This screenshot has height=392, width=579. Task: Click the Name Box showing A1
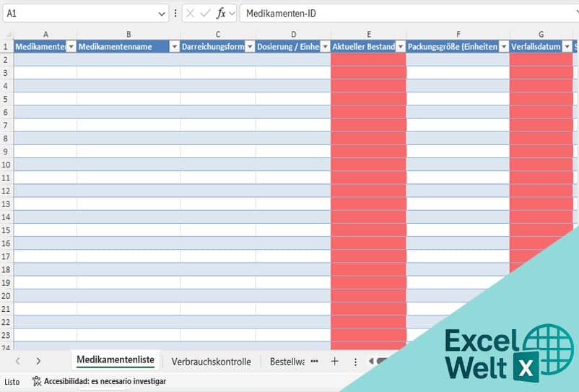point(86,14)
